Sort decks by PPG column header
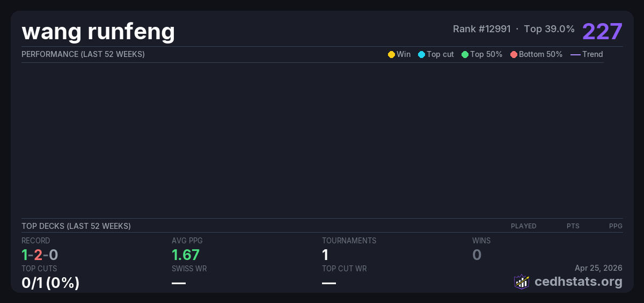Image resolution: width=644 pixels, height=303 pixels. click(616, 226)
